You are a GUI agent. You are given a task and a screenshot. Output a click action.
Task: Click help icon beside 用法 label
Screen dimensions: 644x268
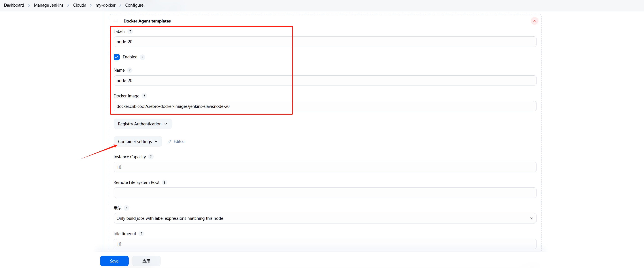coord(127,208)
